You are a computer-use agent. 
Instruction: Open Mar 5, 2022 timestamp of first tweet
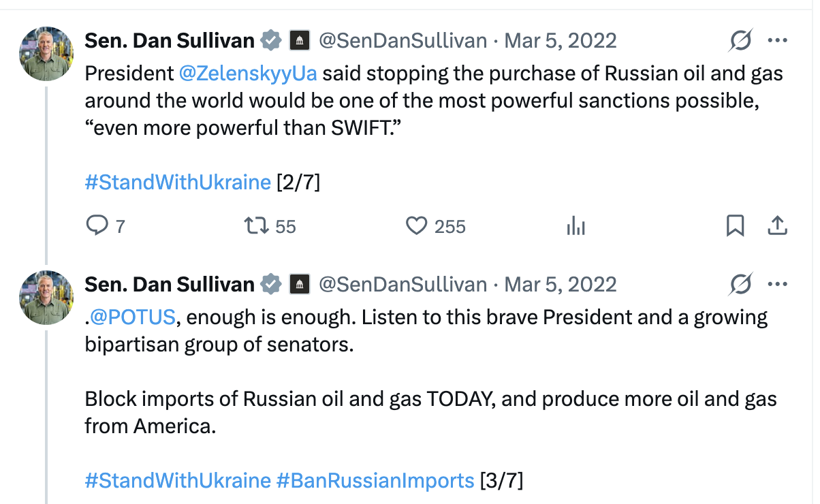click(x=561, y=41)
